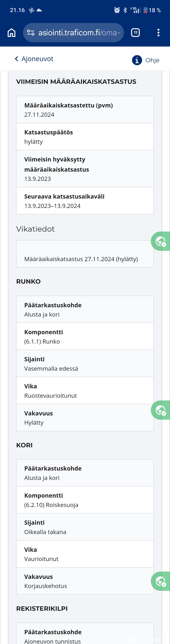
Task: Tap the blue Ohje info icon
Action: (x=137, y=60)
